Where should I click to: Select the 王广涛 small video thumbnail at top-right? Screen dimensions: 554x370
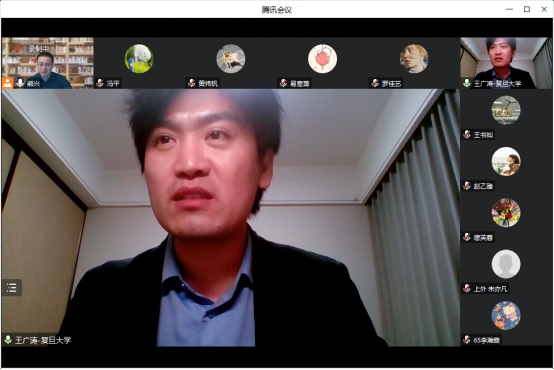(x=506, y=63)
